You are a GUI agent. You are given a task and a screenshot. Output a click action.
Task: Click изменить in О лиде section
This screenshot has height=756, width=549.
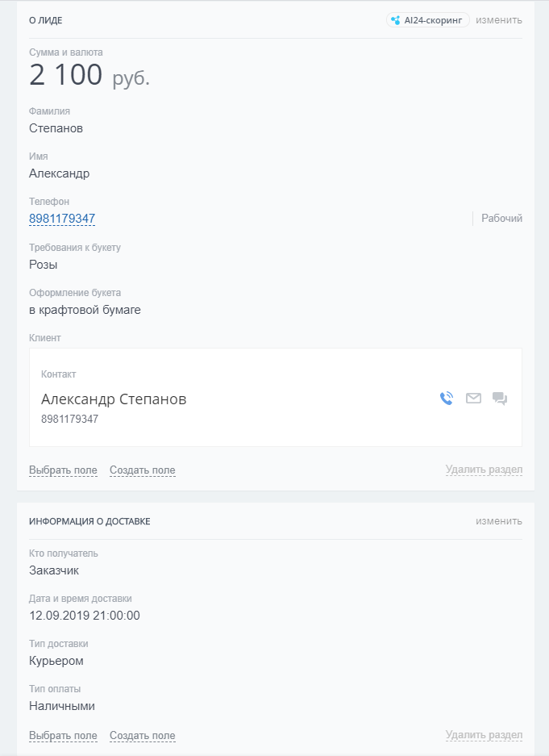tap(498, 20)
